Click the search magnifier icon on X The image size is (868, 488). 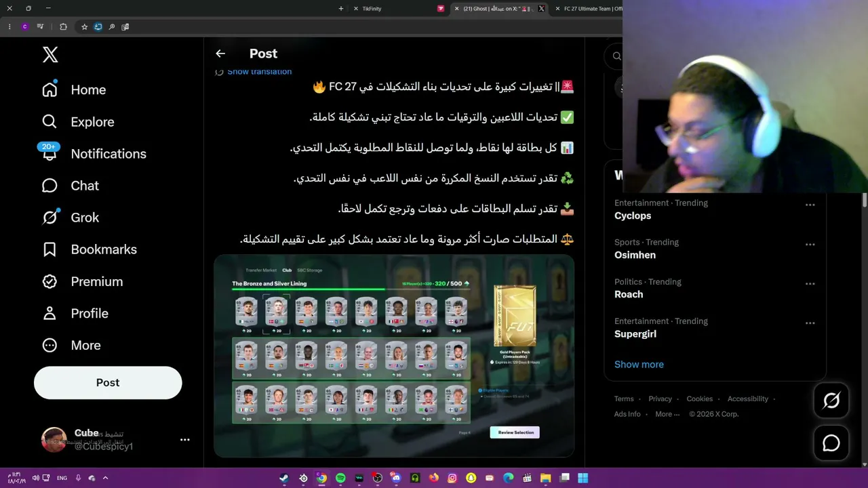click(x=616, y=56)
